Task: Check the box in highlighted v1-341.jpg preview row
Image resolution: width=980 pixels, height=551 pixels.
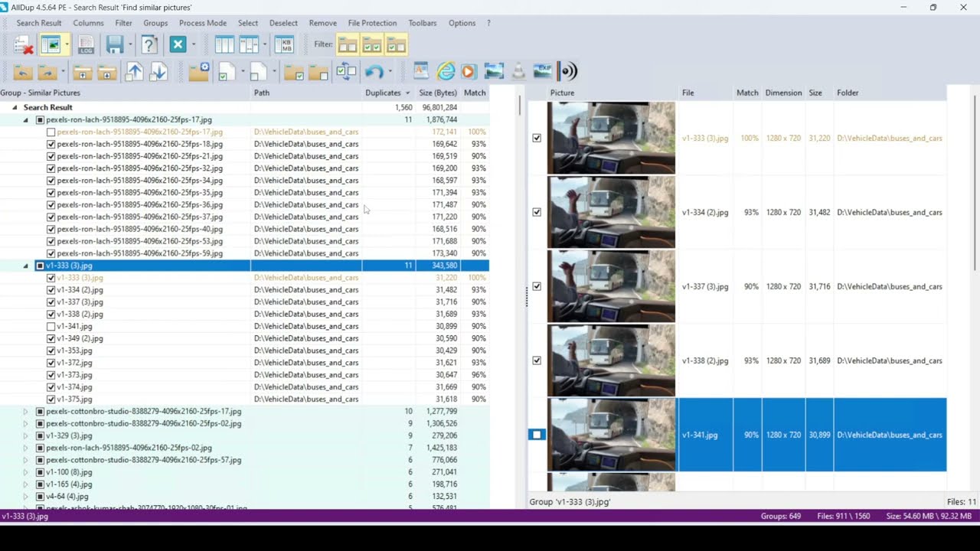Action: tap(537, 435)
